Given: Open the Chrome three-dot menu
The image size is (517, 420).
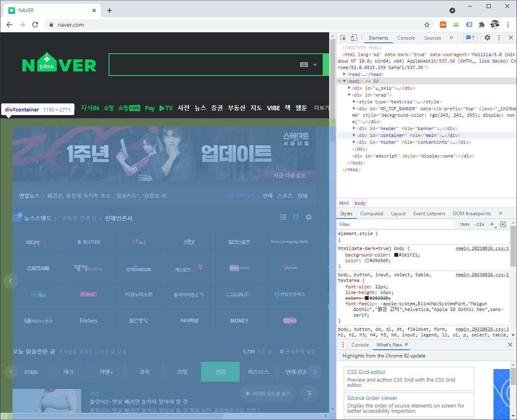Looking at the screenshot, I should point(508,25).
